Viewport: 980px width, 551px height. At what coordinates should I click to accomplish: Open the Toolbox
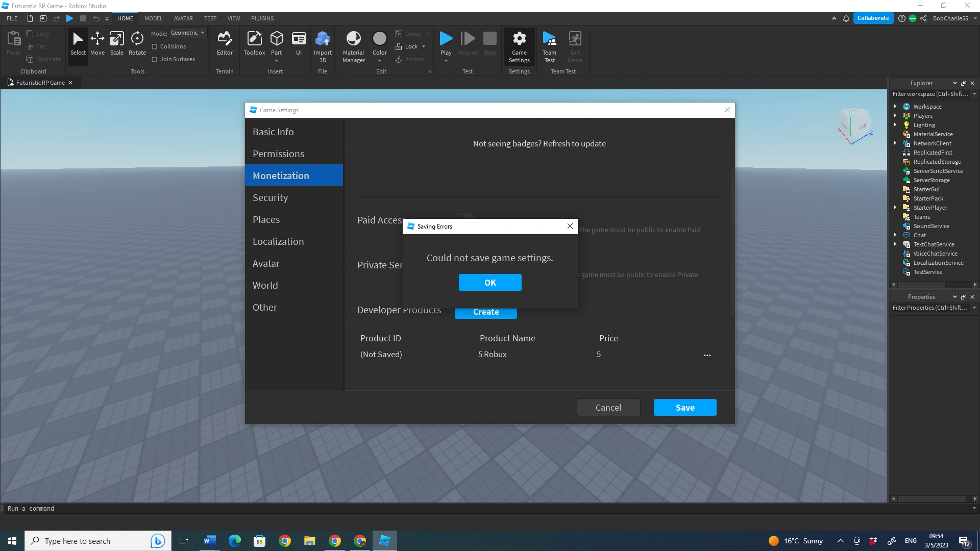tap(254, 45)
